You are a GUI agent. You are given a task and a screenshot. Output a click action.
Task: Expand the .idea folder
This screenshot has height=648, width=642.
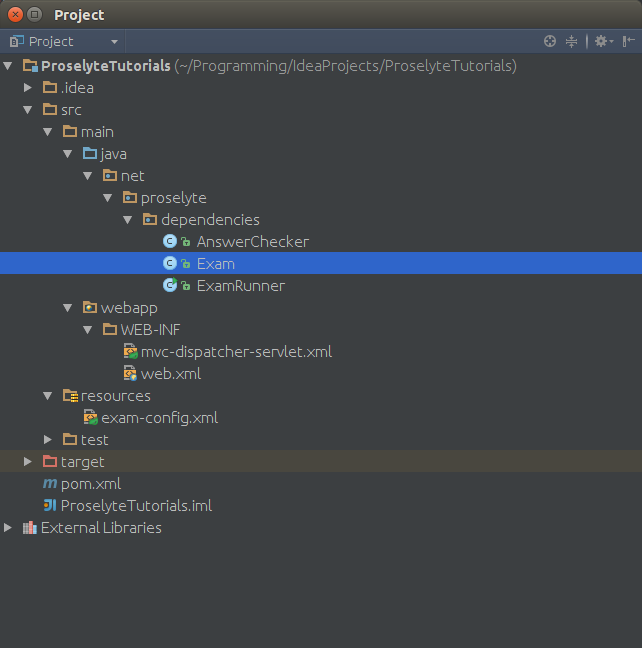tap(28, 88)
